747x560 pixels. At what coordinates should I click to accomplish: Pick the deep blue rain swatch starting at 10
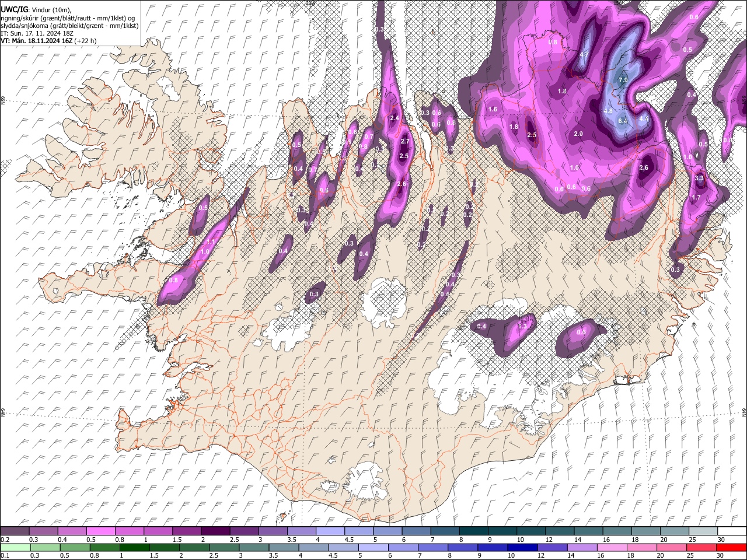point(522,547)
